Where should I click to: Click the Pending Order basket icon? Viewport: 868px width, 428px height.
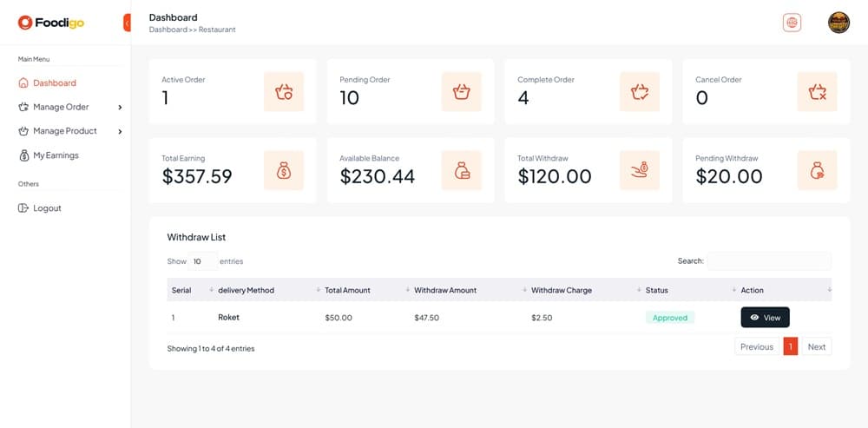[462, 91]
